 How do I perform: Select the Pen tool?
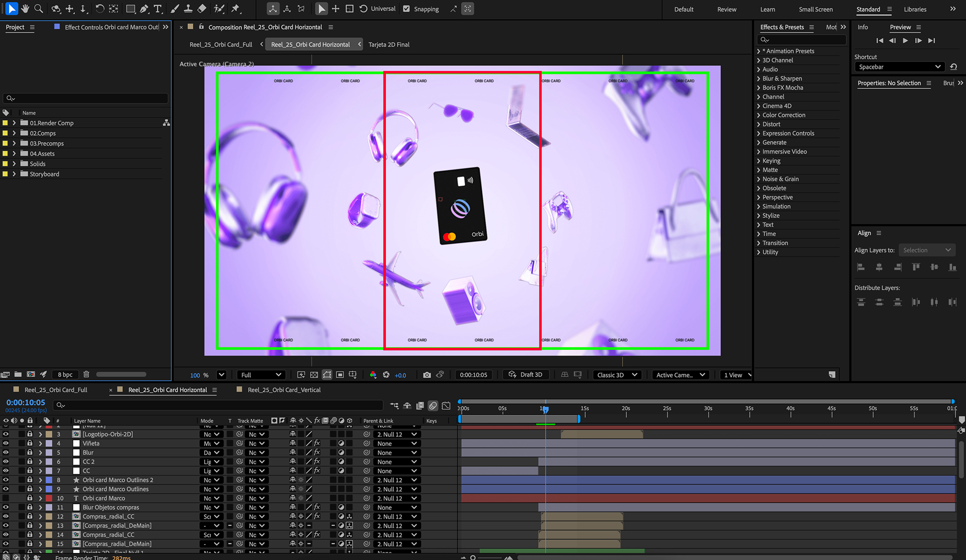144,9
